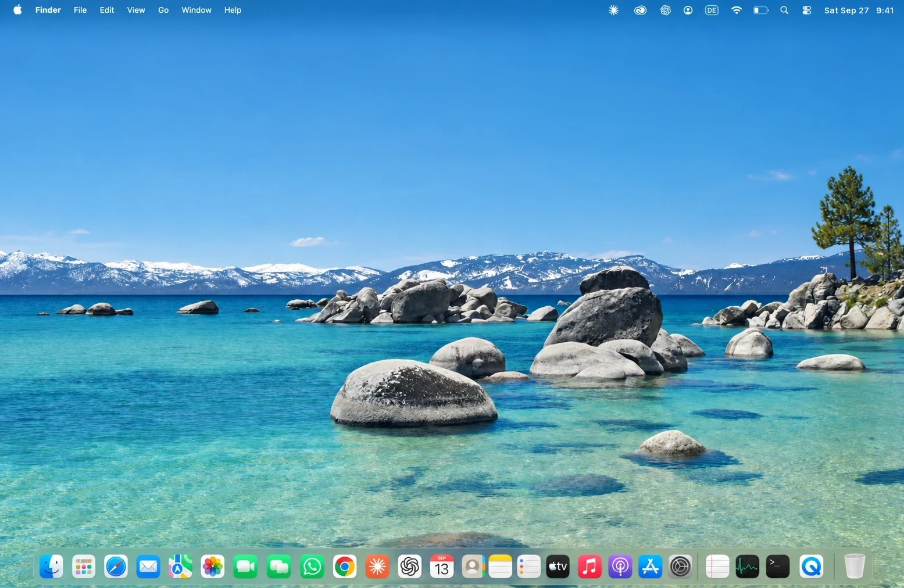904x588 pixels.
Task: Launch Podcasts from the Dock
Action: (x=620, y=567)
